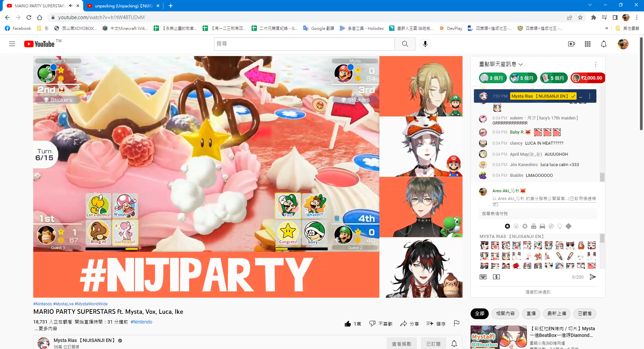Open the #Nintendo hashtag next to start time
Screen dimensions: 644x349
(141, 322)
